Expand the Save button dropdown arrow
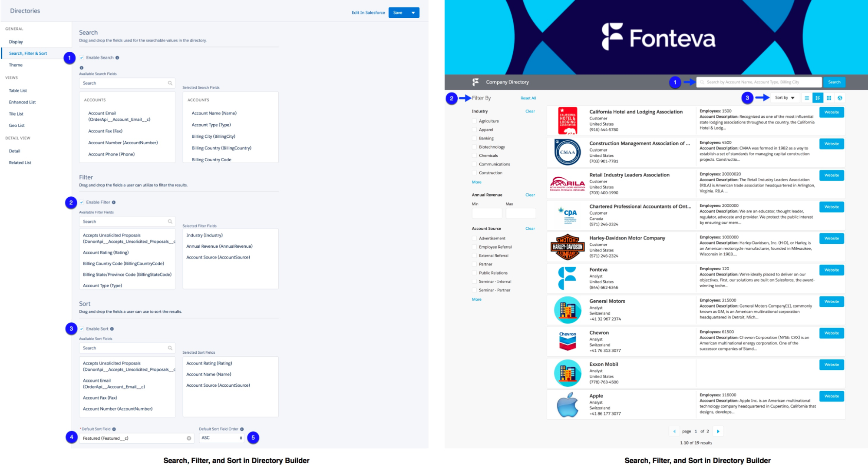This screenshot has width=868, height=468. (413, 13)
